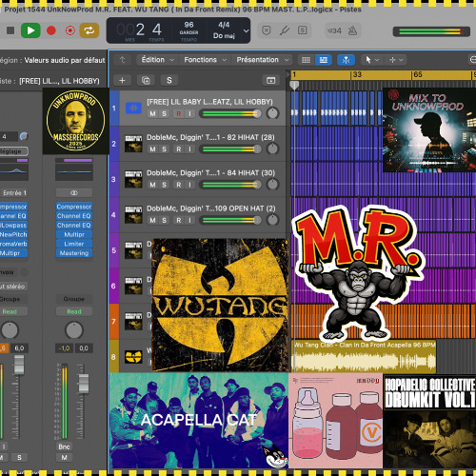
Task: Toggle record enable R on LIL BABY track
Action: tap(179, 113)
